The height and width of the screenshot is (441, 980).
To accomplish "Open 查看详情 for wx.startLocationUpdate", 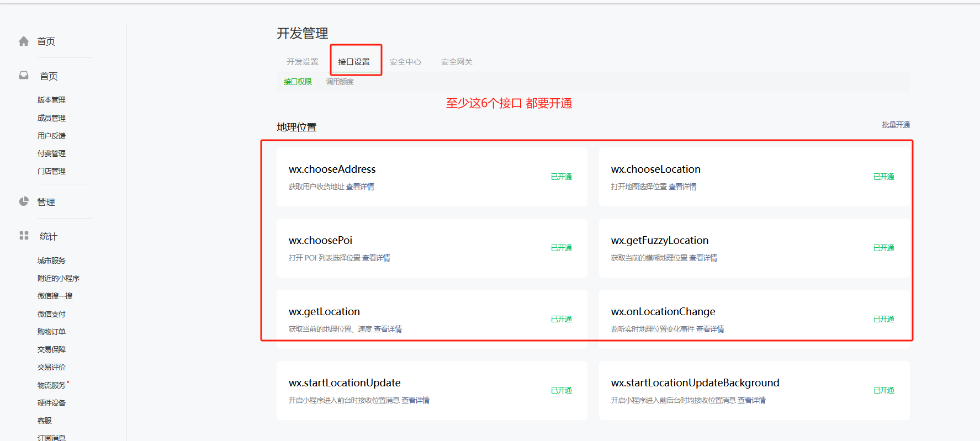I will 415,400.
